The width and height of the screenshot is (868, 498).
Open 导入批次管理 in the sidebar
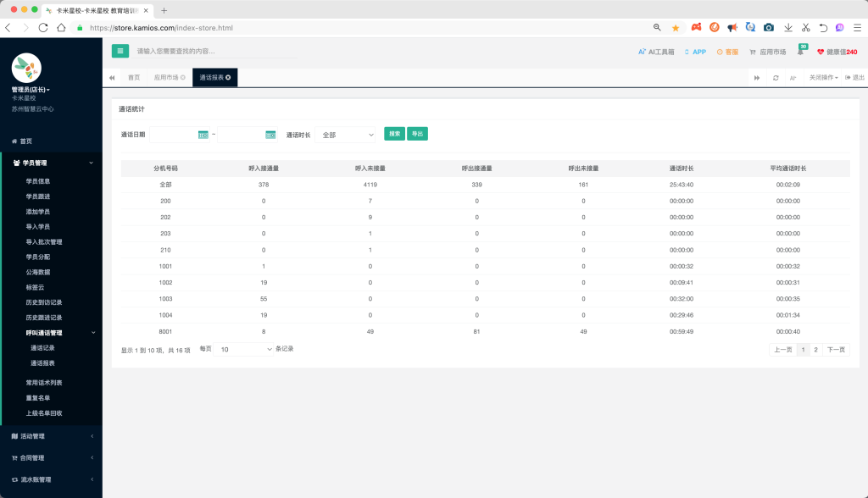(44, 242)
